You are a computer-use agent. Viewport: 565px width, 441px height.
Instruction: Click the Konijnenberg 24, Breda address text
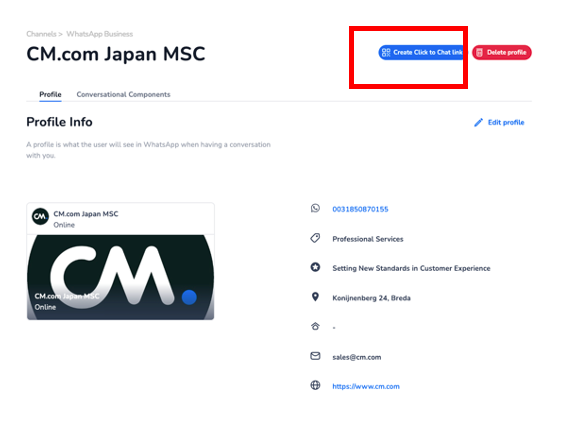(x=371, y=298)
